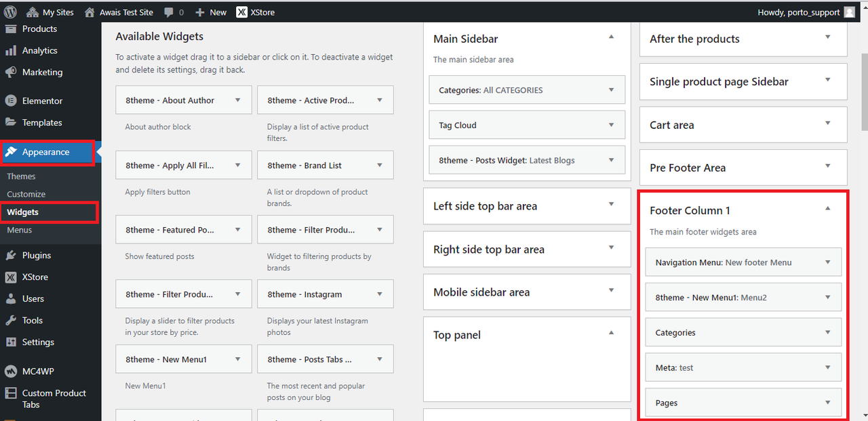
Task: Open Menus submenu item
Action: point(20,230)
